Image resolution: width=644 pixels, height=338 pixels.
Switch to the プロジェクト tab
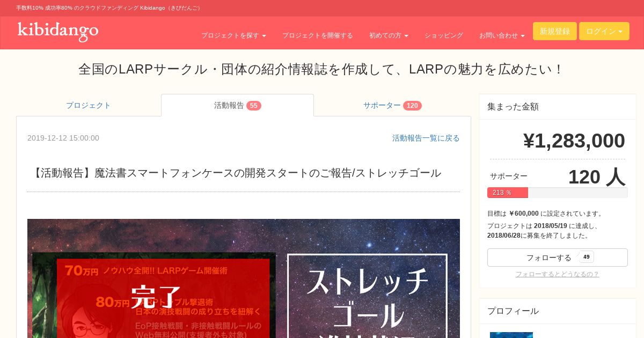89,105
